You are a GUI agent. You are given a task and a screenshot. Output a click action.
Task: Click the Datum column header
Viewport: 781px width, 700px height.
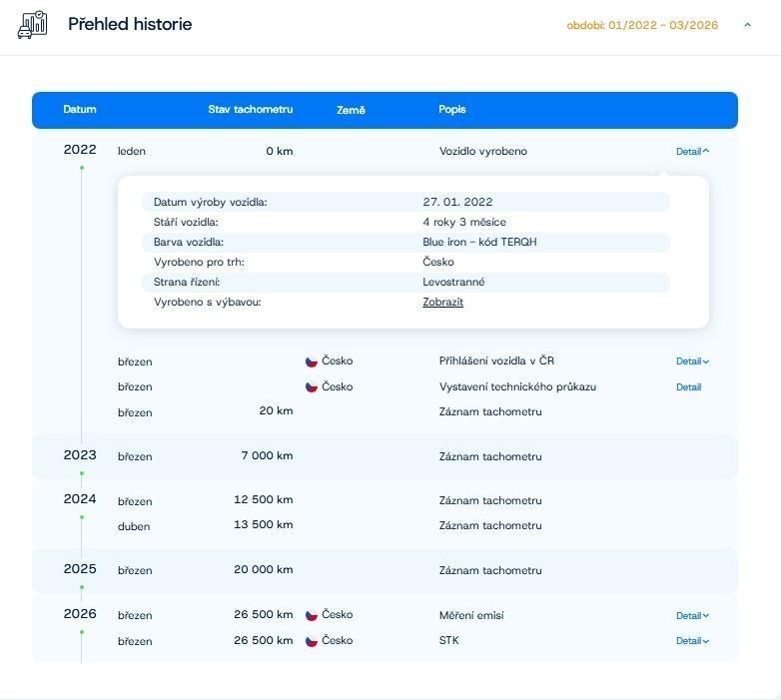[80, 109]
